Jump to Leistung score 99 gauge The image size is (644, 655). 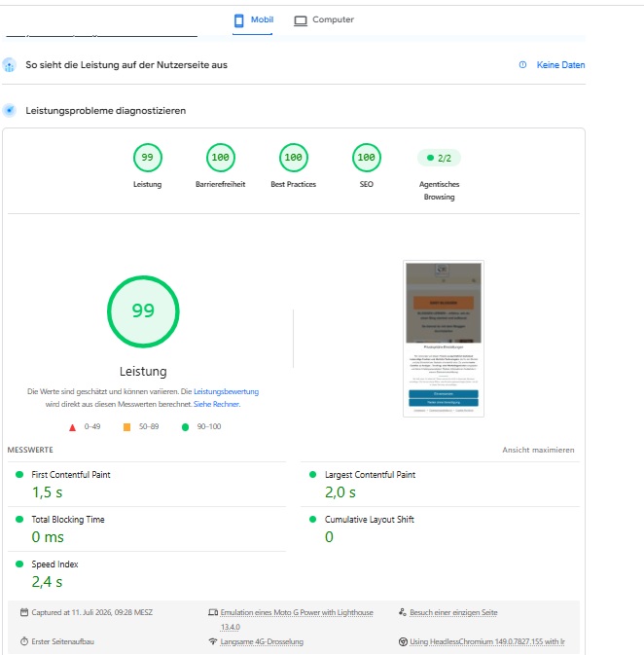point(148,158)
